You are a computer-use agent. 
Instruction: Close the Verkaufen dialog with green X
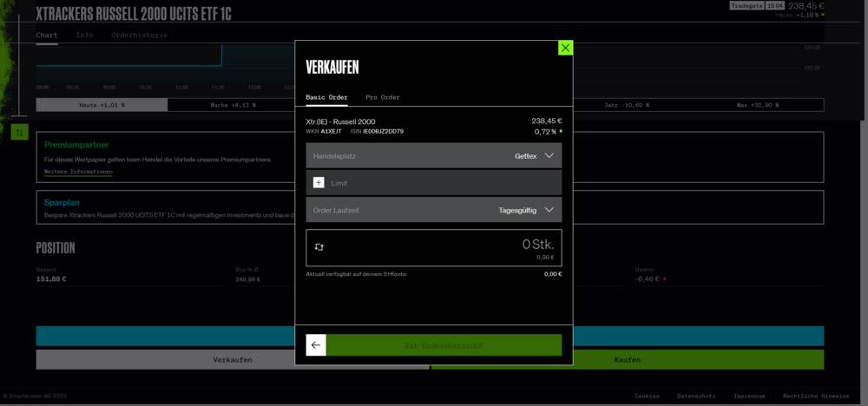click(x=565, y=48)
